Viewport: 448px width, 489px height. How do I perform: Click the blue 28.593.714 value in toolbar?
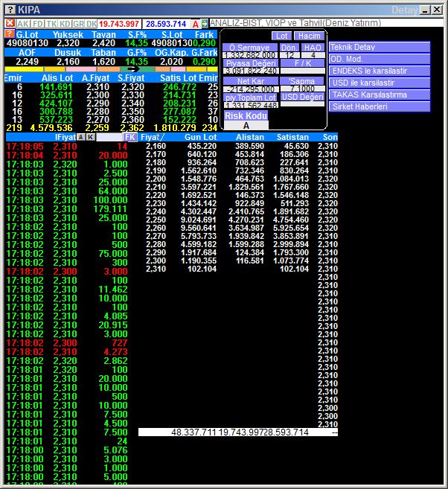tap(166, 24)
